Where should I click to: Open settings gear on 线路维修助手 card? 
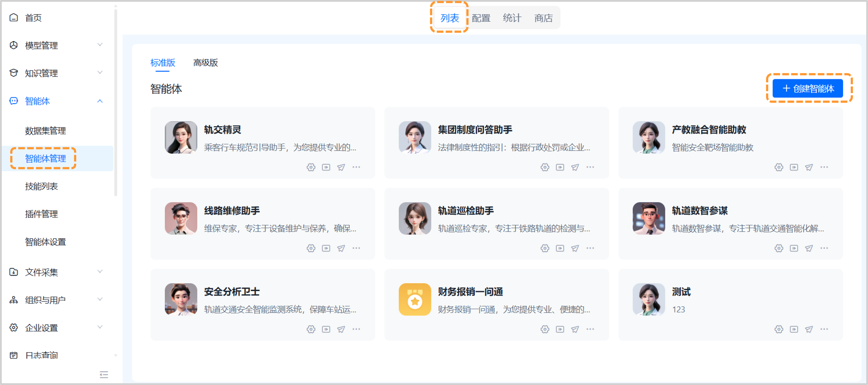point(311,248)
